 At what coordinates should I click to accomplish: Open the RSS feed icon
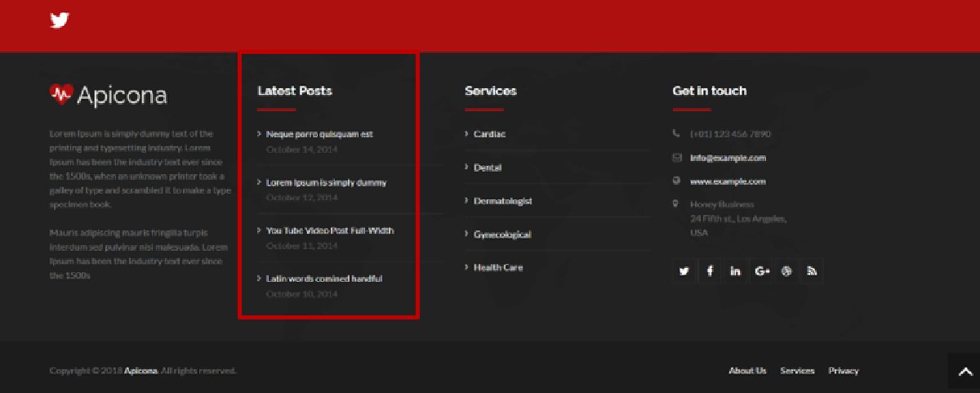coord(812,271)
